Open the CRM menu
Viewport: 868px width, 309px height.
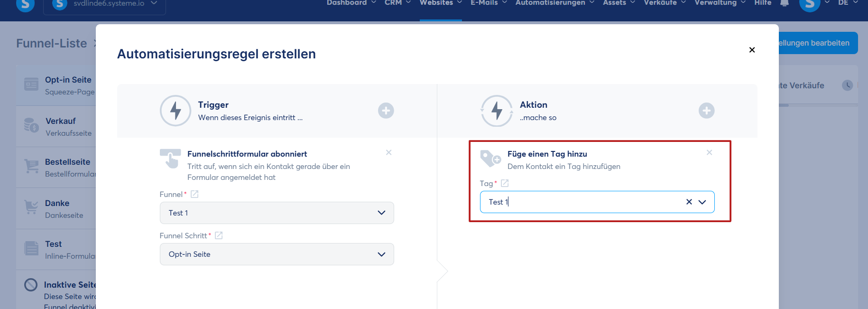click(x=397, y=3)
